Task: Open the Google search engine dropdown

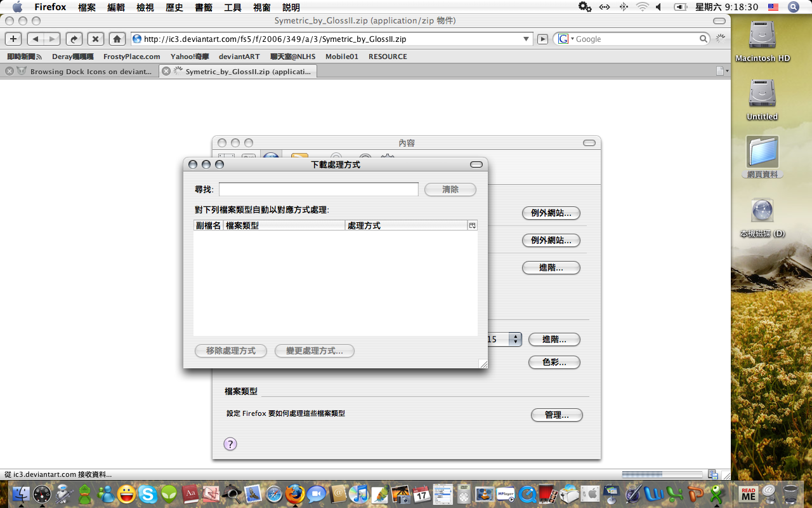Action: (x=565, y=39)
